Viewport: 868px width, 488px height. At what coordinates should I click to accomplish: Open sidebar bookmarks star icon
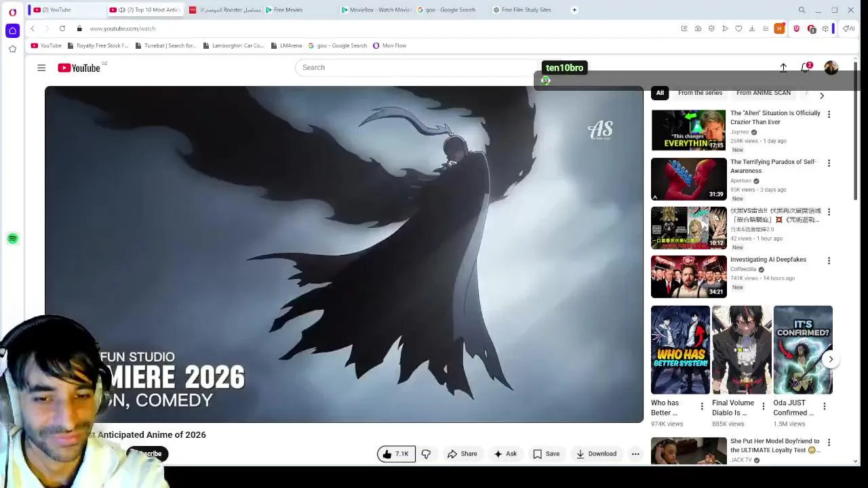point(12,49)
